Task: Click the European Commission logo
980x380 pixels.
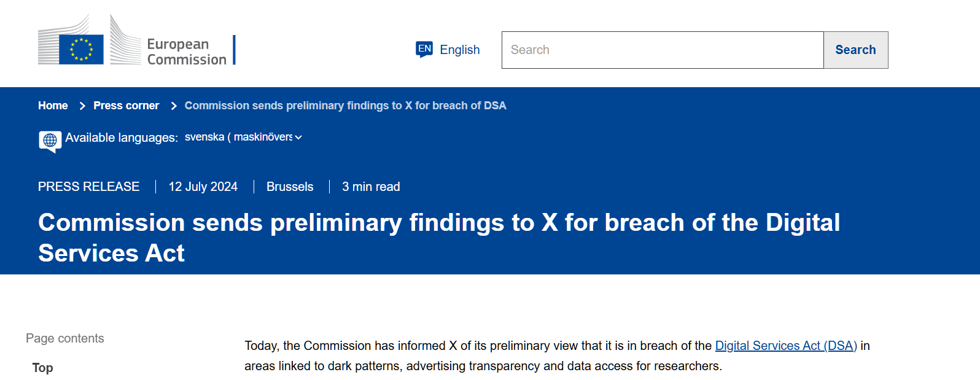Action: pyautogui.click(x=136, y=41)
